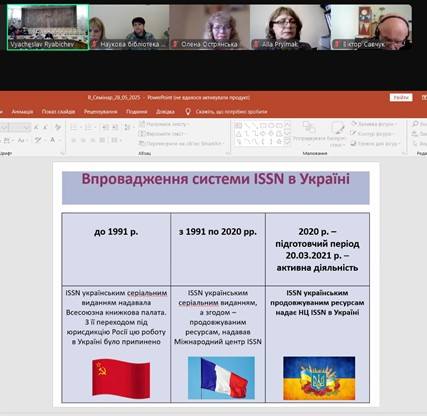Click the decrease list level icon
The height and width of the screenshot is (416, 427).
(106, 127)
